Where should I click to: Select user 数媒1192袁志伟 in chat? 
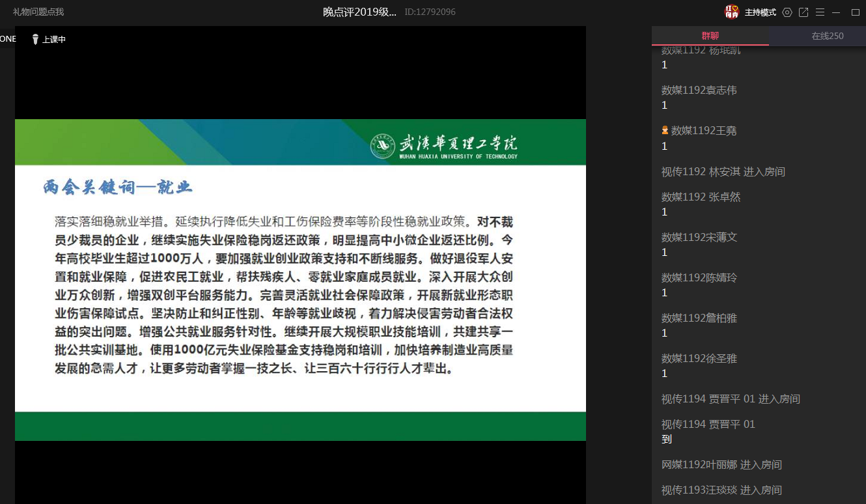[x=699, y=91]
